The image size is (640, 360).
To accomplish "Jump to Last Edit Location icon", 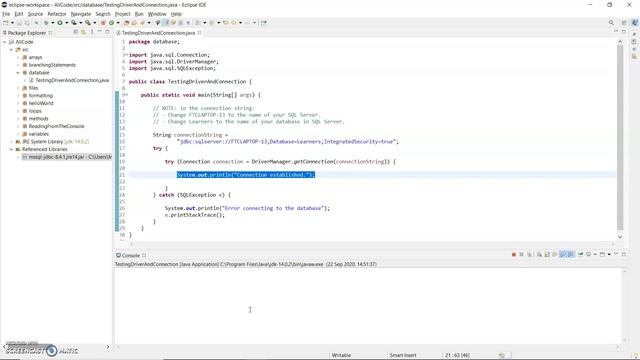I will pyautogui.click(x=225, y=23).
